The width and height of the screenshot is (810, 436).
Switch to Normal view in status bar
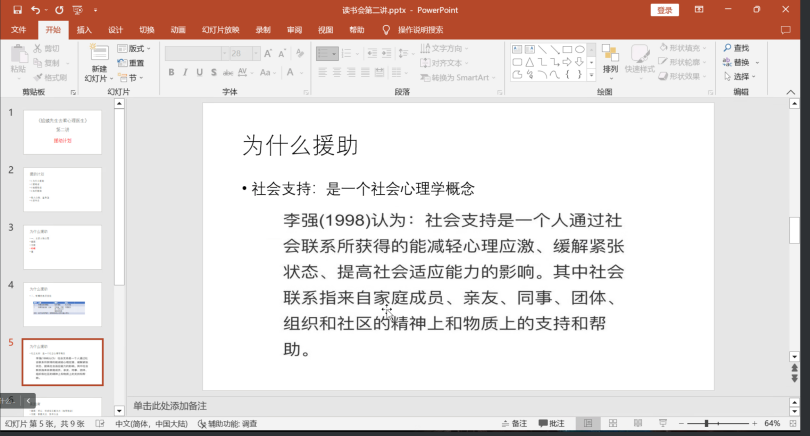587,423
